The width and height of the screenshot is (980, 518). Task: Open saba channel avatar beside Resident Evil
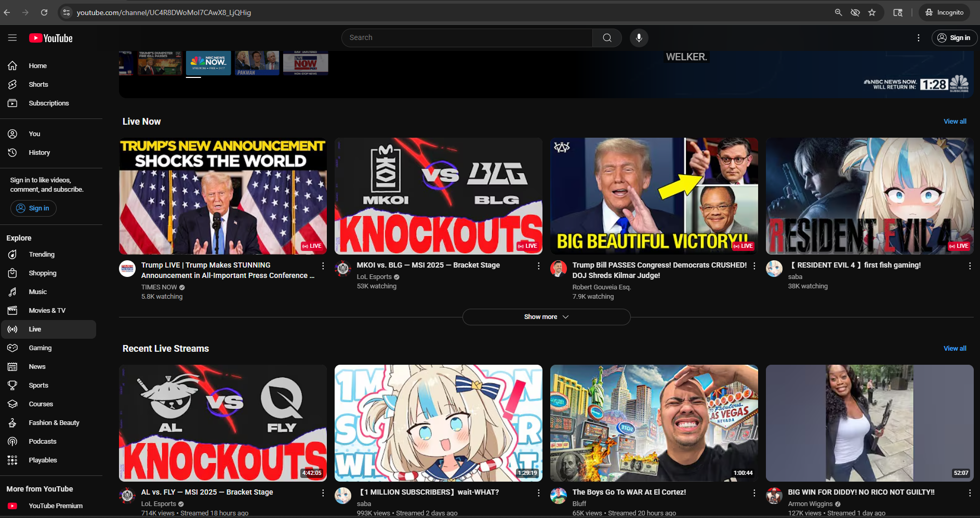coord(774,269)
